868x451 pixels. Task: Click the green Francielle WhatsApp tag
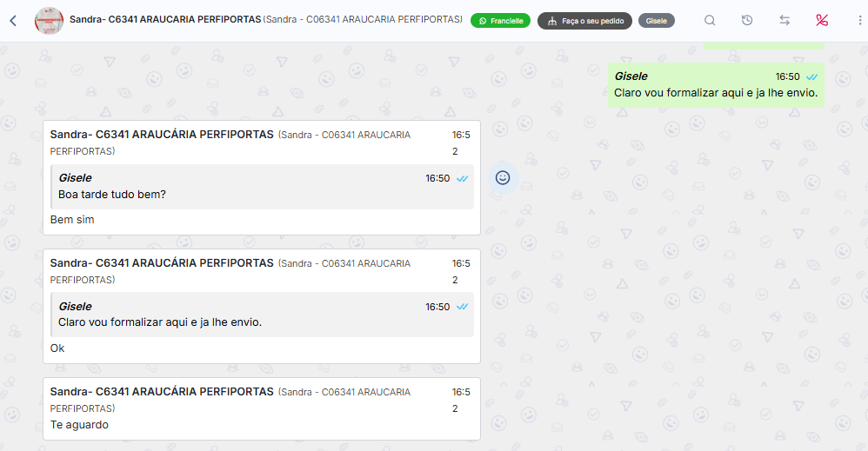500,21
